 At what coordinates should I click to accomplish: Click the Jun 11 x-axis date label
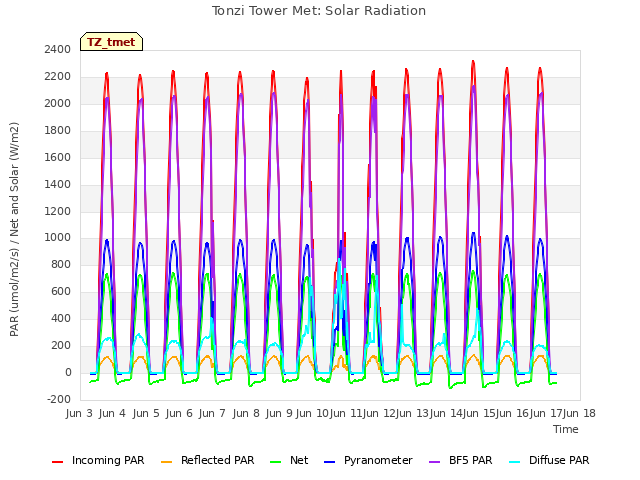click(x=345, y=413)
